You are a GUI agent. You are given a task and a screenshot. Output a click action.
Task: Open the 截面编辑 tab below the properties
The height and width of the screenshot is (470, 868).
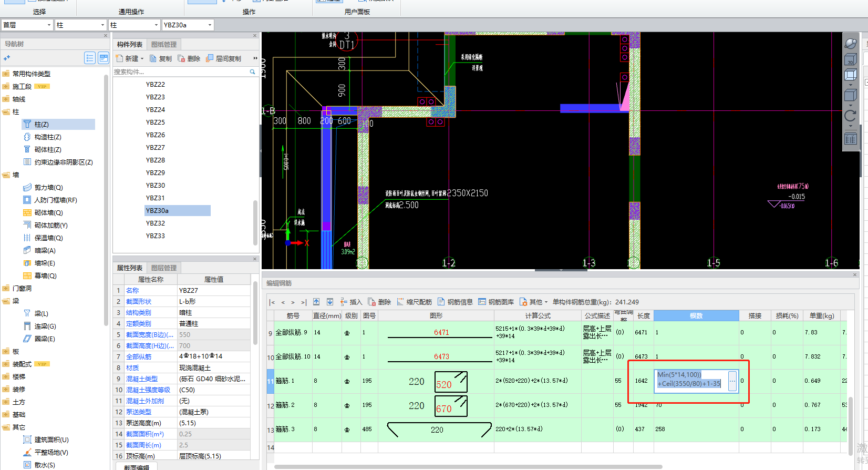tap(137, 467)
